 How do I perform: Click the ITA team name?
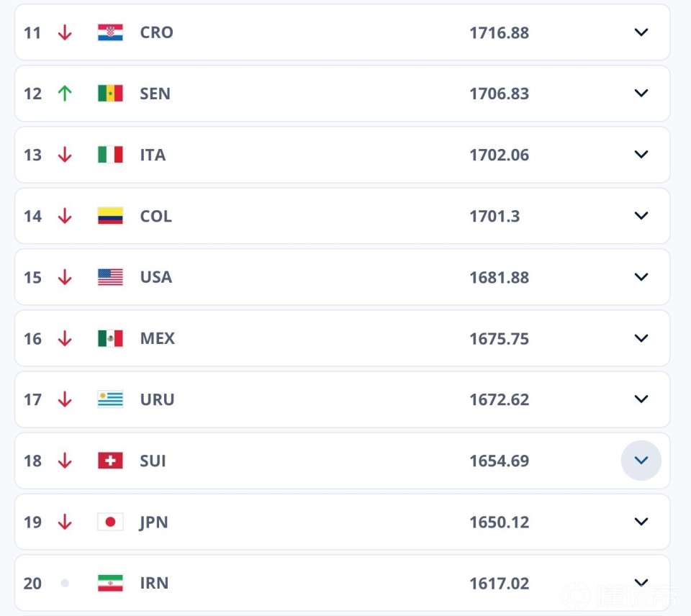[x=153, y=155]
